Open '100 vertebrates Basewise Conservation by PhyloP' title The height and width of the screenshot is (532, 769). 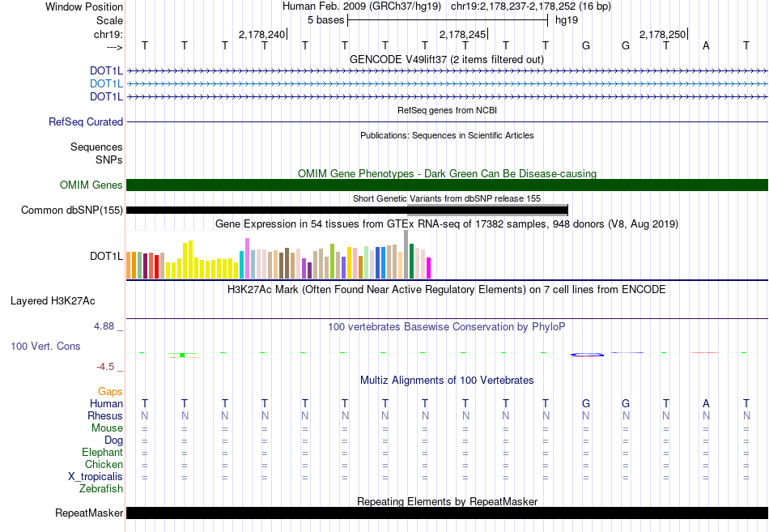pos(447,327)
